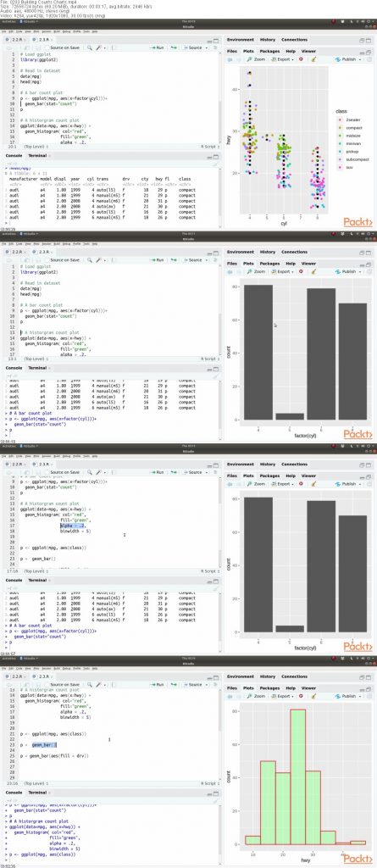The image size is (377, 868).
Task: Remove current plot red X above histogram
Action: pos(301,696)
